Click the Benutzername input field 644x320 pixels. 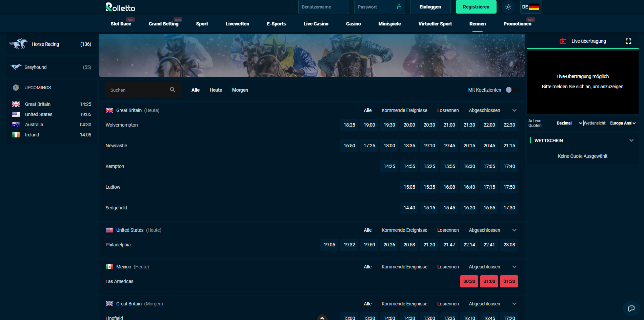click(x=323, y=7)
